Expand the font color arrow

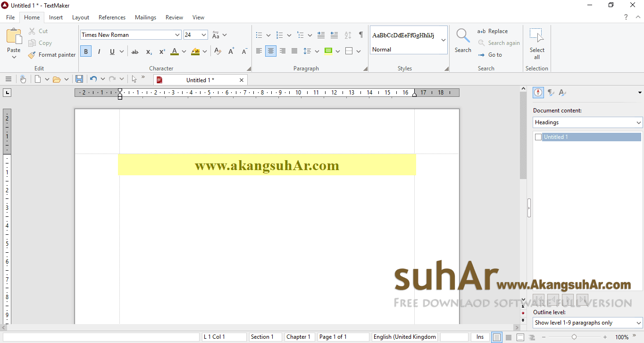point(184,51)
